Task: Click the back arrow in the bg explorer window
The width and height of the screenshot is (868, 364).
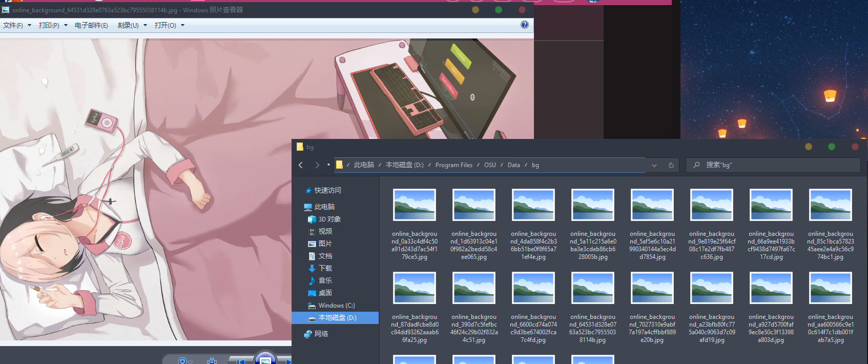Action: click(x=301, y=165)
